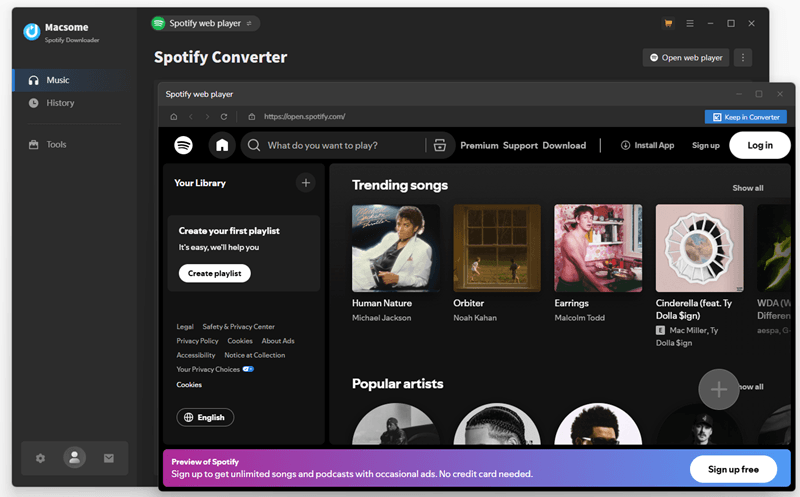Click the bold Cookies link above English
The width and height of the screenshot is (800, 497).
coord(189,385)
